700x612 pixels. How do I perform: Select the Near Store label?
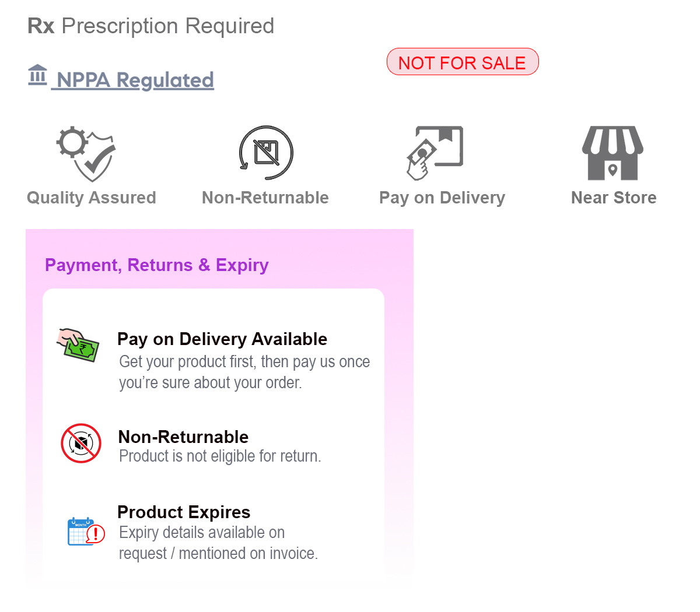[614, 198]
